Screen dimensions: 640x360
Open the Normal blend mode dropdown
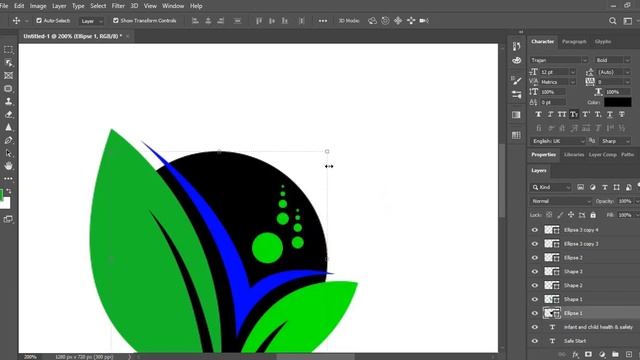(561, 201)
